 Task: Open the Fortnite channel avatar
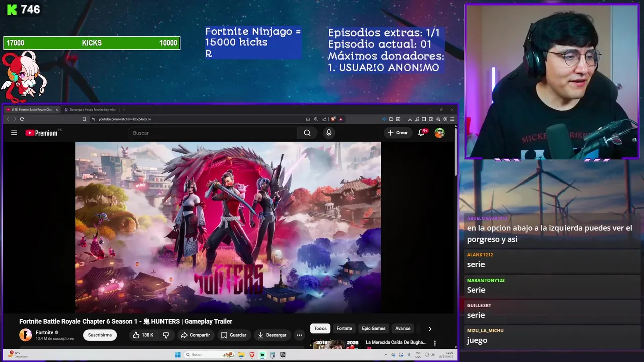[26, 335]
